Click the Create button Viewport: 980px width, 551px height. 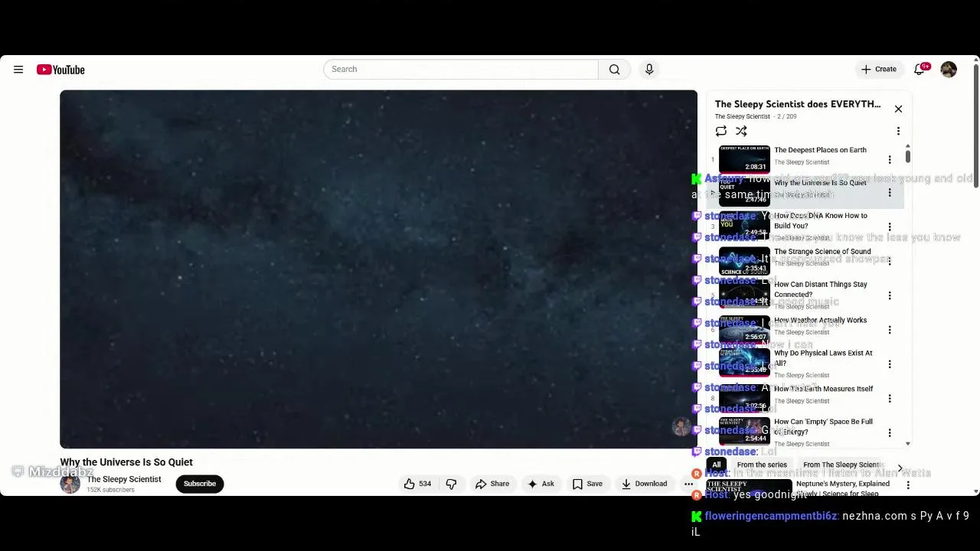[x=878, y=70]
